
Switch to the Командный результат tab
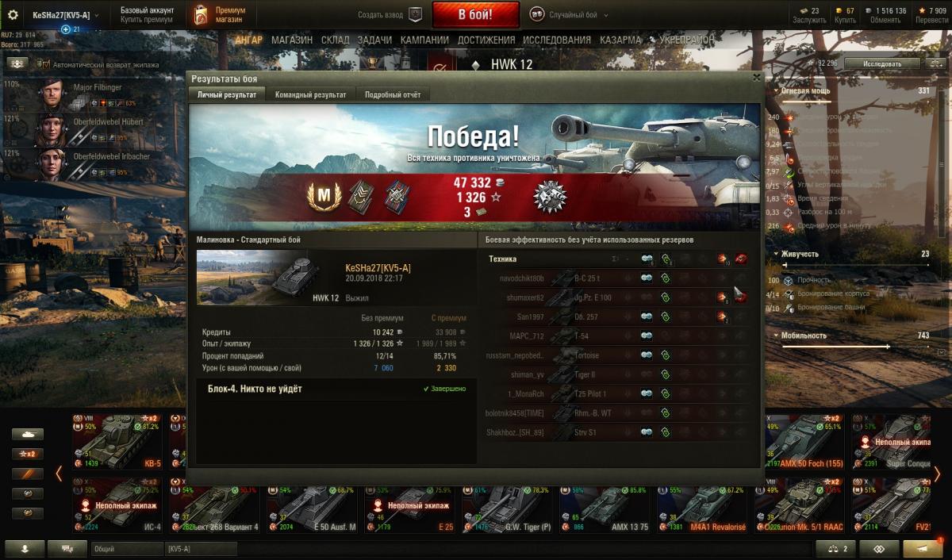tap(310, 94)
